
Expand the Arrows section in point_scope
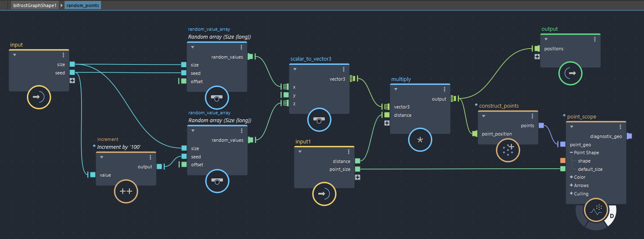point(572,185)
